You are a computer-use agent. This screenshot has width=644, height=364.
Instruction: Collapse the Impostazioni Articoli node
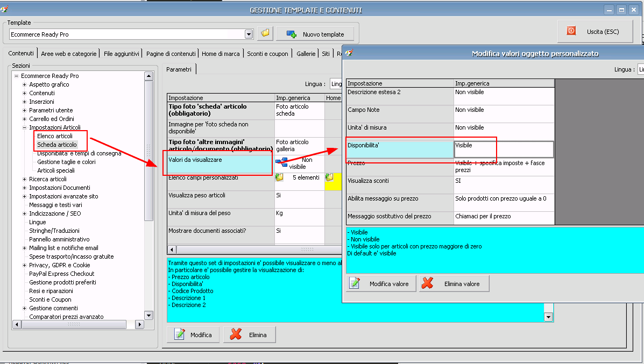tap(25, 127)
